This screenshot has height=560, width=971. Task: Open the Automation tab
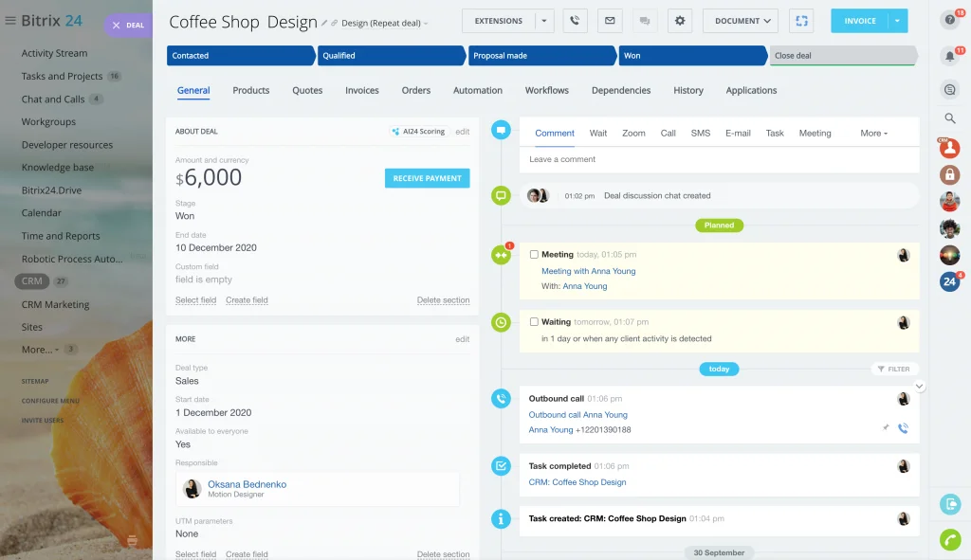point(478,91)
